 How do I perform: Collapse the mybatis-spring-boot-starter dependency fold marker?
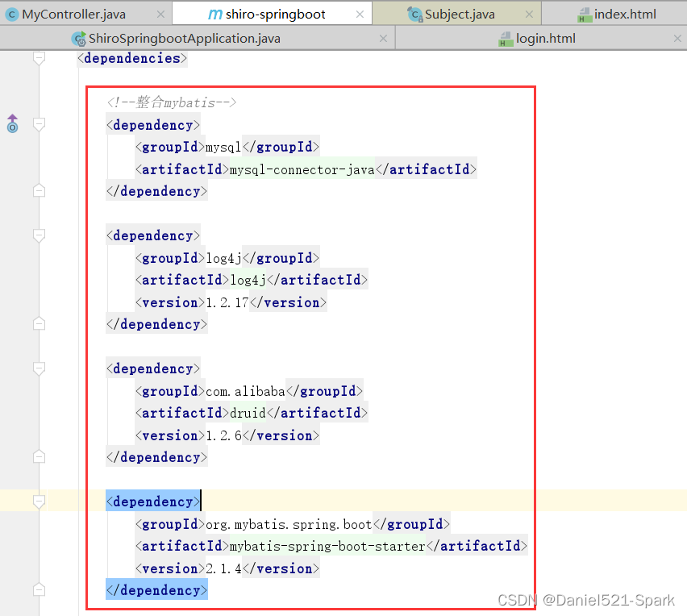[39, 502]
